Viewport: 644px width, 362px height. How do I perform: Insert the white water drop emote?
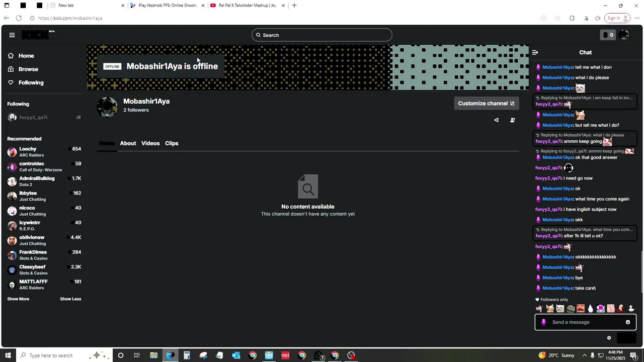pyautogui.click(x=591, y=308)
